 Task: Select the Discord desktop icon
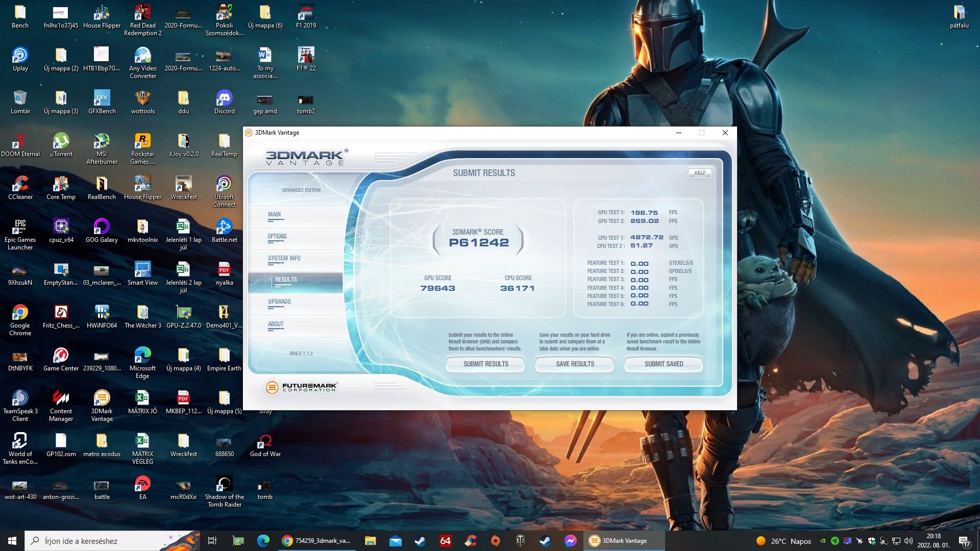pyautogui.click(x=224, y=103)
